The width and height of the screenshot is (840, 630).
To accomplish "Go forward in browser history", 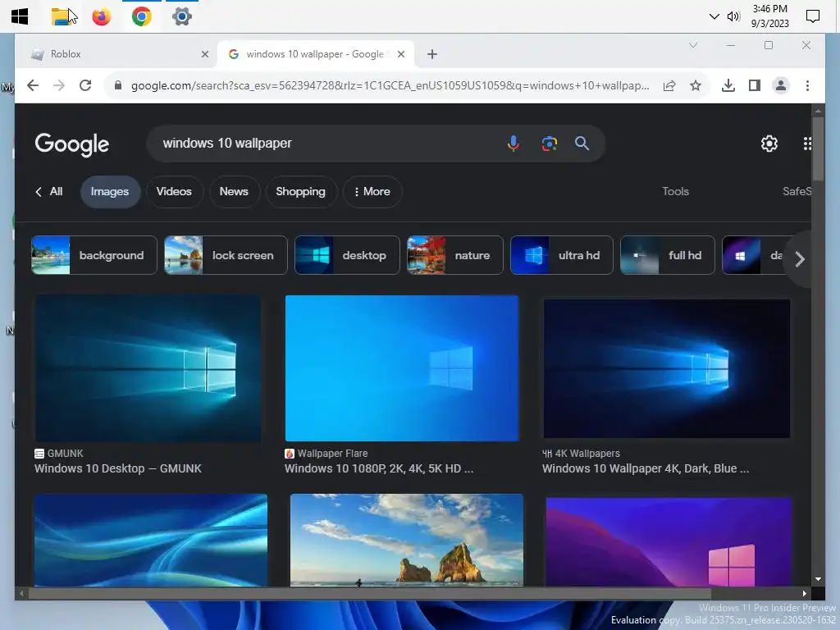I will [59, 85].
